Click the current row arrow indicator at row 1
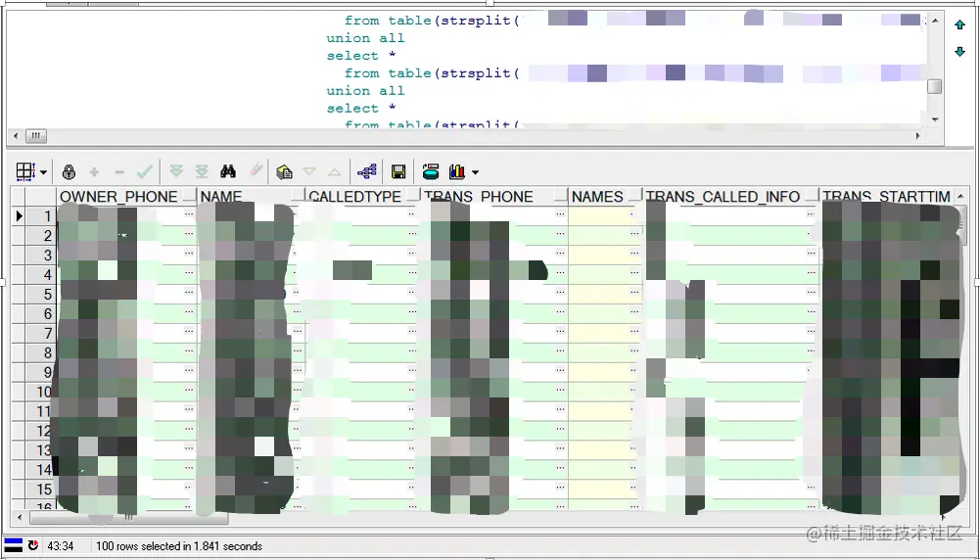This screenshot has width=980, height=560. pyautogui.click(x=19, y=215)
